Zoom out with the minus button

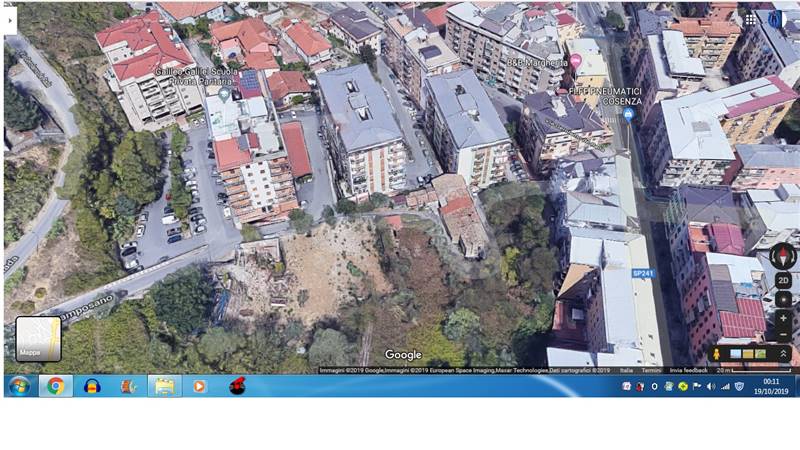click(x=783, y=332)
